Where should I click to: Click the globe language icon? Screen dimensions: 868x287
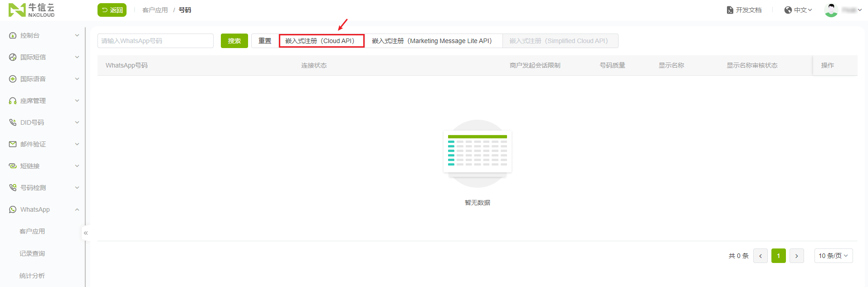[788, 10]
